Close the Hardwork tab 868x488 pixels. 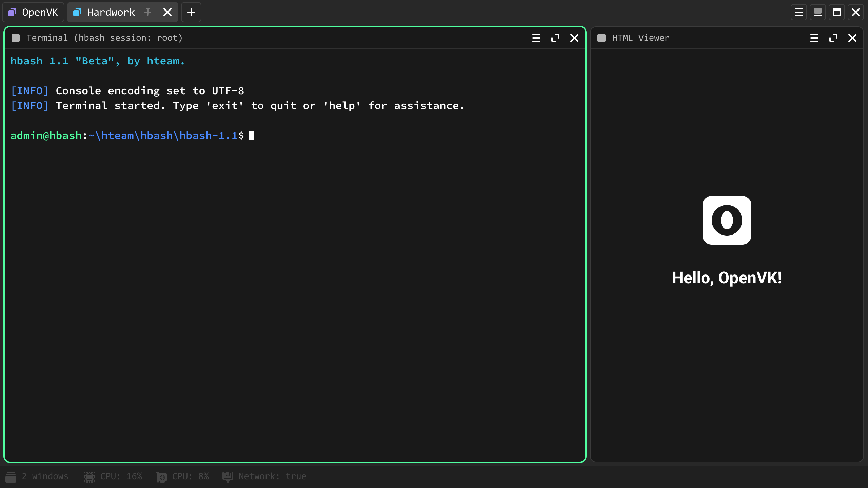167,13
